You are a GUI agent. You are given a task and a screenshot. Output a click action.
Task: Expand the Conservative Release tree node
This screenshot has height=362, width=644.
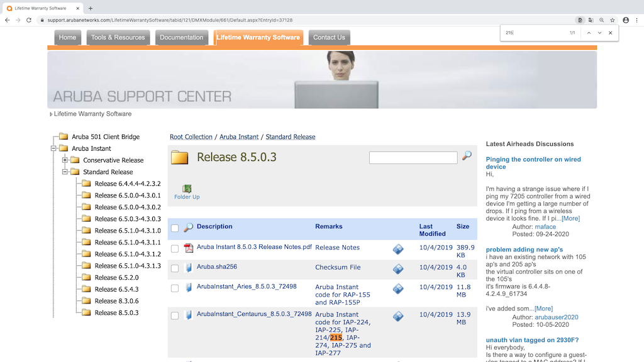65,160
